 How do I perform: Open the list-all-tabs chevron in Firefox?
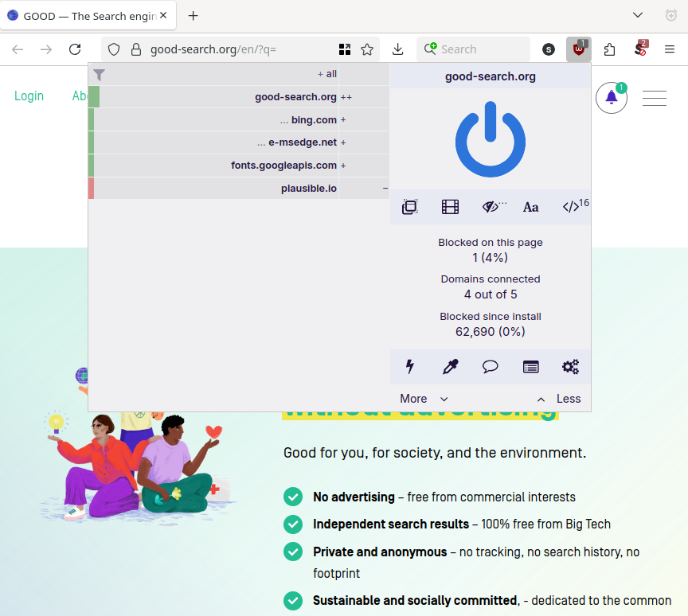(637, 15)
